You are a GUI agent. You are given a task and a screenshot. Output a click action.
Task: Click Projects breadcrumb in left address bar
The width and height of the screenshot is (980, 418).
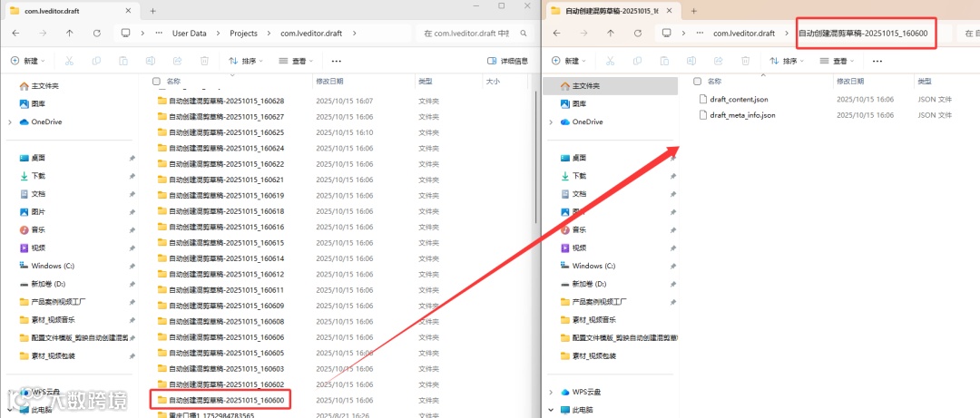coord(243,34)
